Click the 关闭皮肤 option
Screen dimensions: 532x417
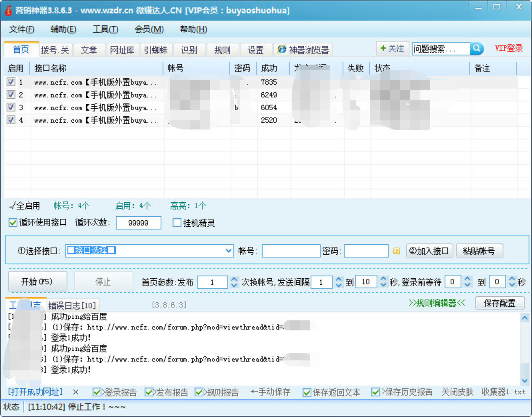click(x=457, y=392)
